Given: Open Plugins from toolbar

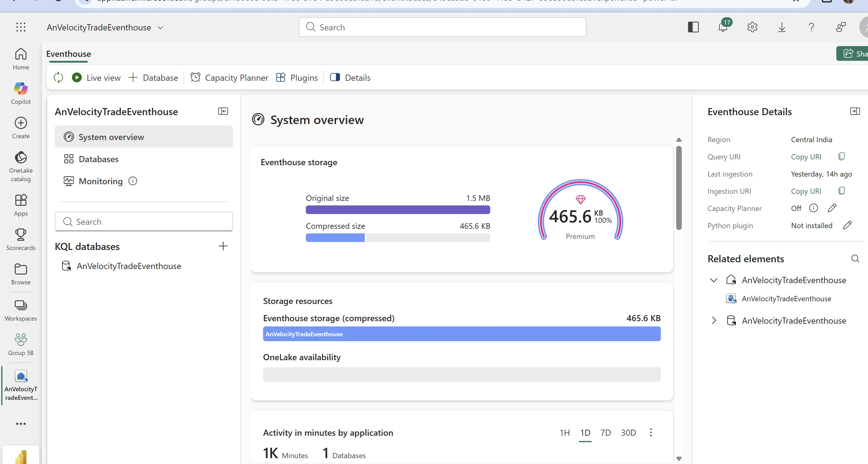Looking at the screenshot, I should (x=297, y=77).
